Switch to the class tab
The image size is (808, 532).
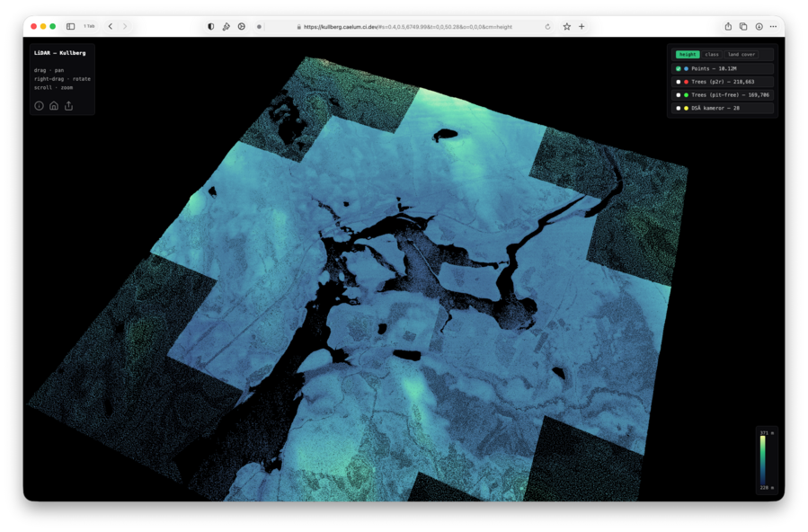click(712, 54)
